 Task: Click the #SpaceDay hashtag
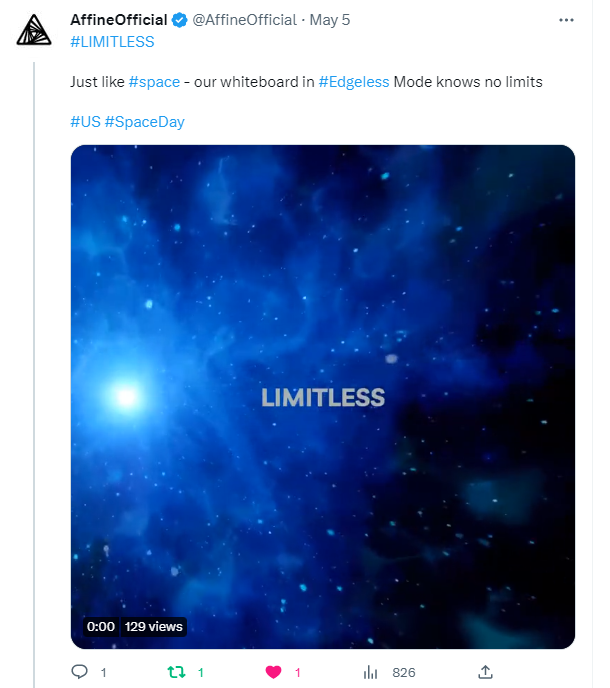[x=144, y=122]
